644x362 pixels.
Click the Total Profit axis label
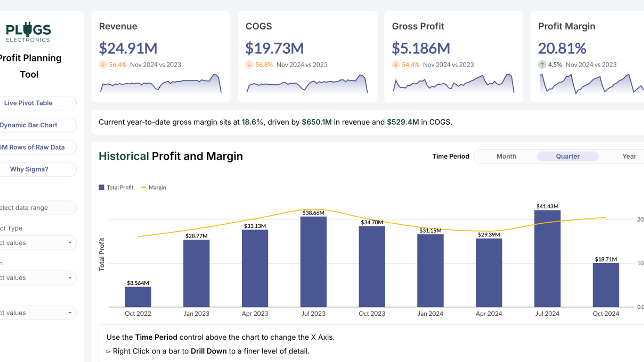click(x=101, y=254)
